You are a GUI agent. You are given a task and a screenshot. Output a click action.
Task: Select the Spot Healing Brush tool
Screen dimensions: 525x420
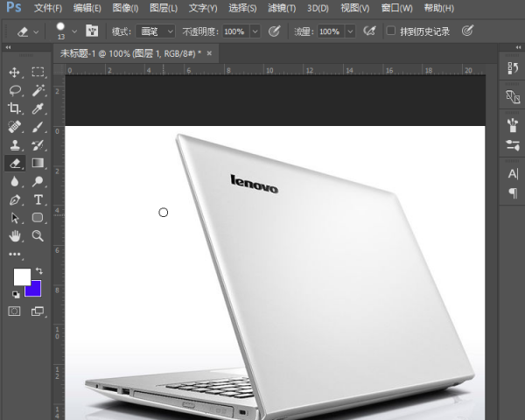click(x=14, y=127)
